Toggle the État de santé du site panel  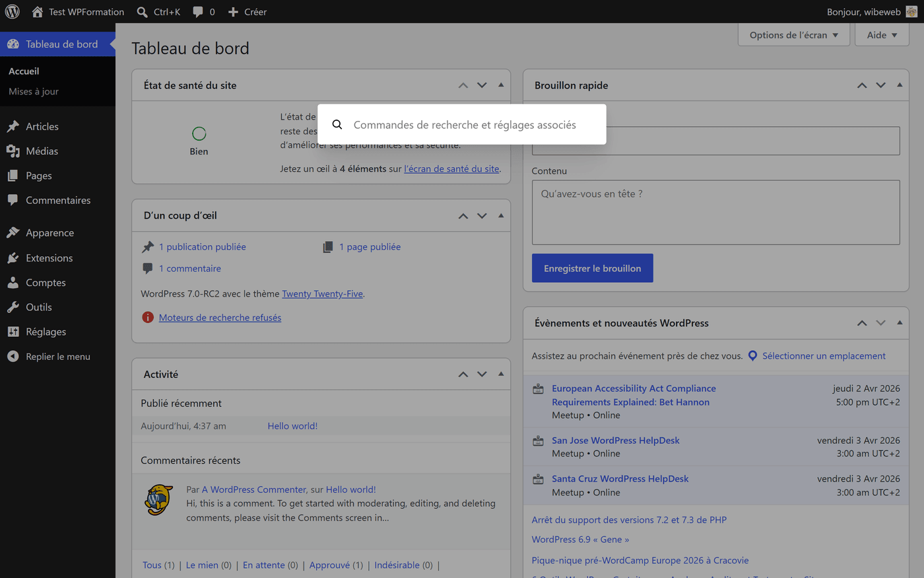point(501,85)
